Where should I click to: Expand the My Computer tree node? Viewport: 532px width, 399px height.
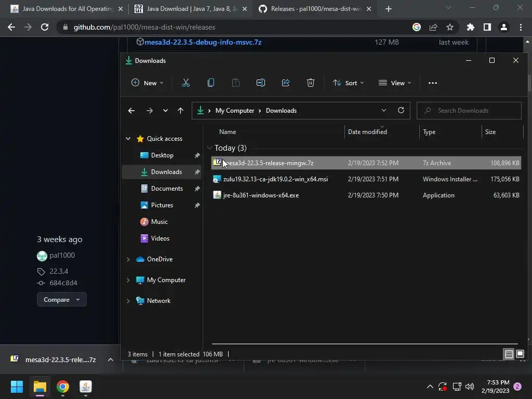click(128, 280)
